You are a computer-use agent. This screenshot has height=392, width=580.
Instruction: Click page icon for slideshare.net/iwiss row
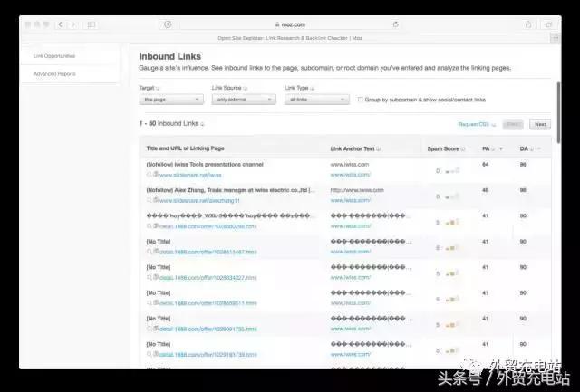(x=156, y=174)
